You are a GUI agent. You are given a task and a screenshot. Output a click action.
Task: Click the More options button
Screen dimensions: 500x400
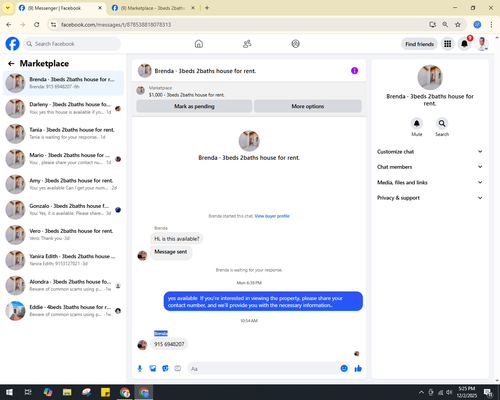point(308,106)
